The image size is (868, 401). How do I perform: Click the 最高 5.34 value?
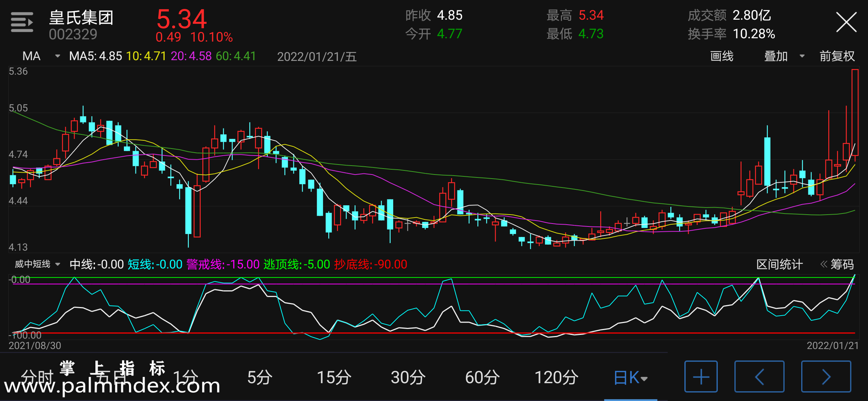[x=591, y=15]
